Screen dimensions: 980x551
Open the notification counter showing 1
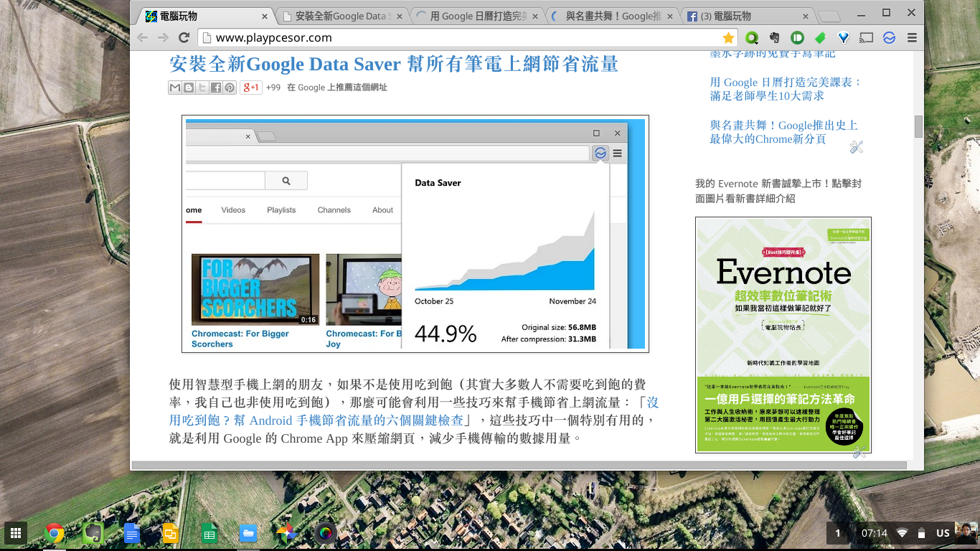click(837, 533)
